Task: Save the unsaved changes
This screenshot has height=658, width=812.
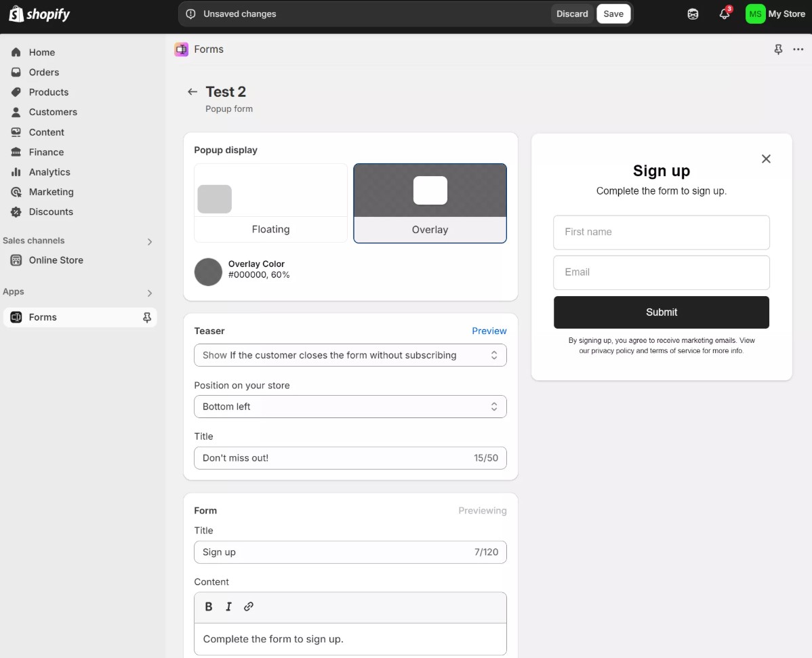Action: pyautogui.click(x=613, y=14)
